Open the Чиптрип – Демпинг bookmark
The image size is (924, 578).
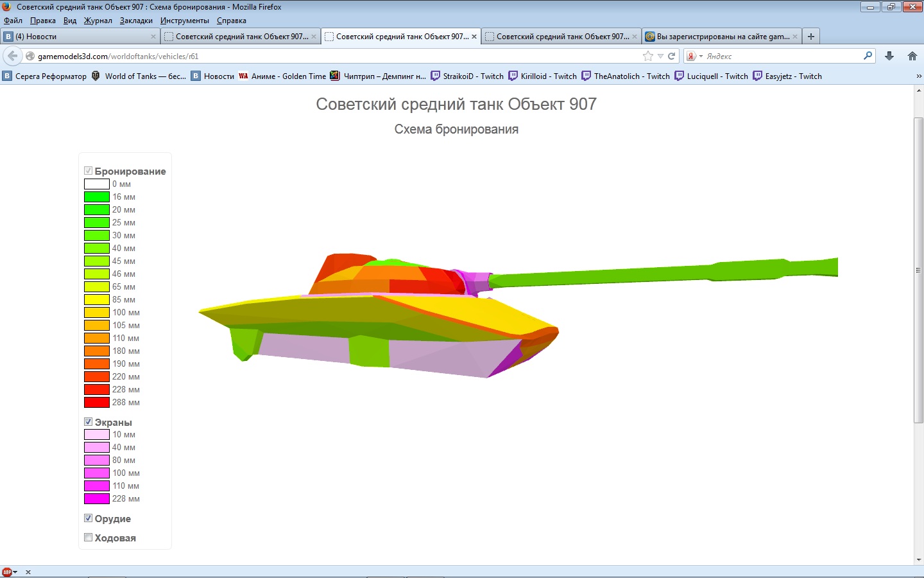(378, 76)
